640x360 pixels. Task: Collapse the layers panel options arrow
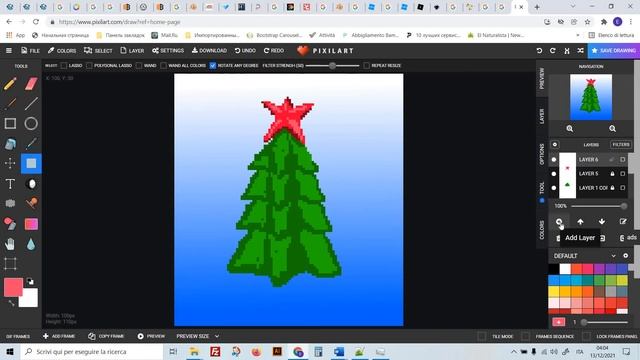click(x=555, y=144)
